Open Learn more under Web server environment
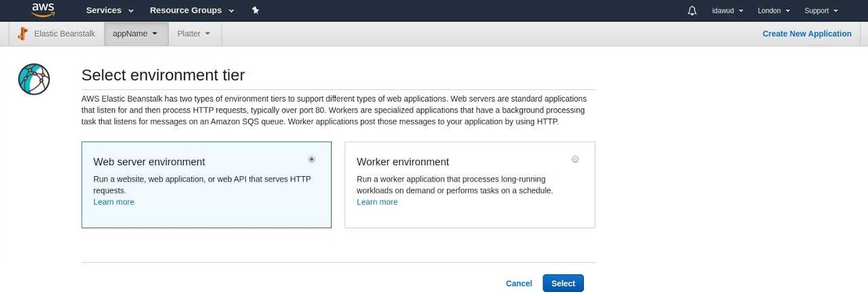Image resolution: width=868 pixels, height=296 pixels. click(114, 202)
